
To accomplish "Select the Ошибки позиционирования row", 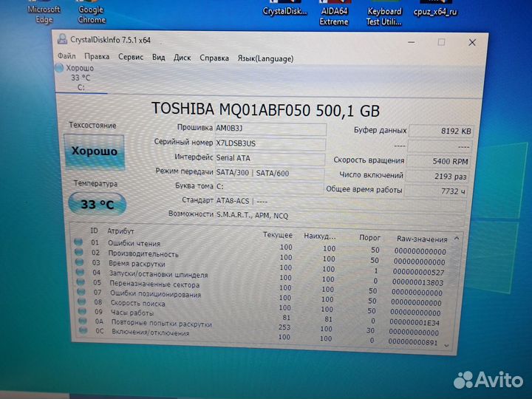I will point(261,296).
